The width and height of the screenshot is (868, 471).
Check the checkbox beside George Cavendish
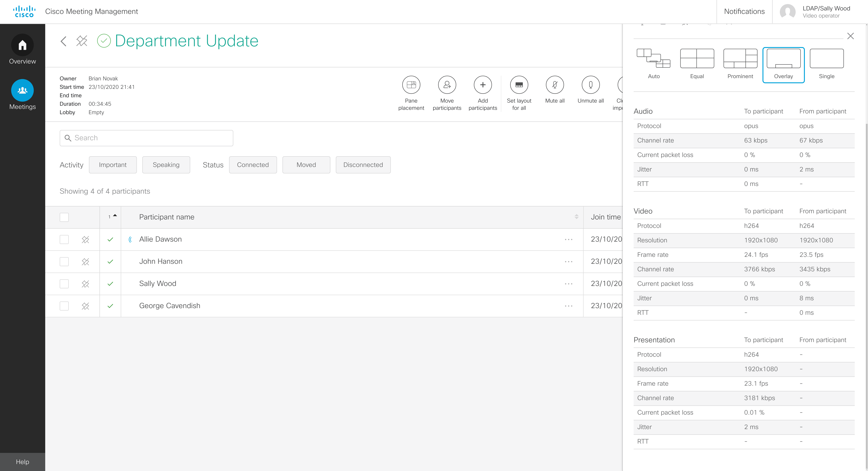pyautogui.click(x=64, y=306)
